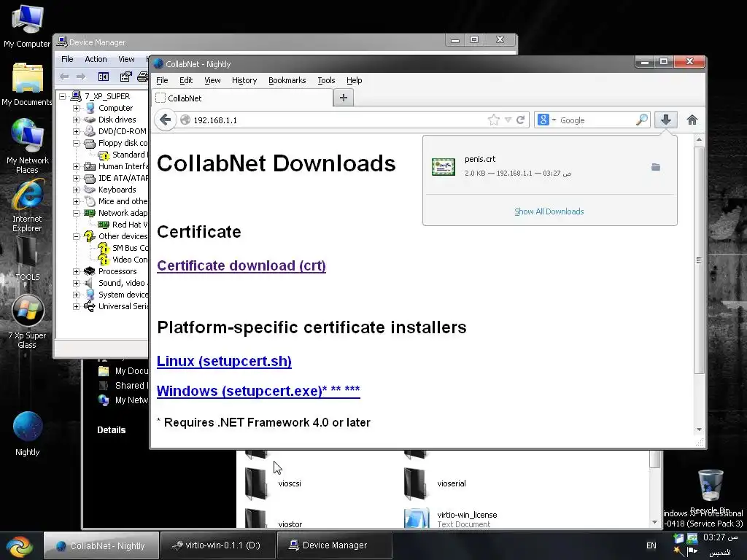This screenshot has height=560, width=747.
Task: Collapse Other devices node
Action: click(x=76, y=236)
